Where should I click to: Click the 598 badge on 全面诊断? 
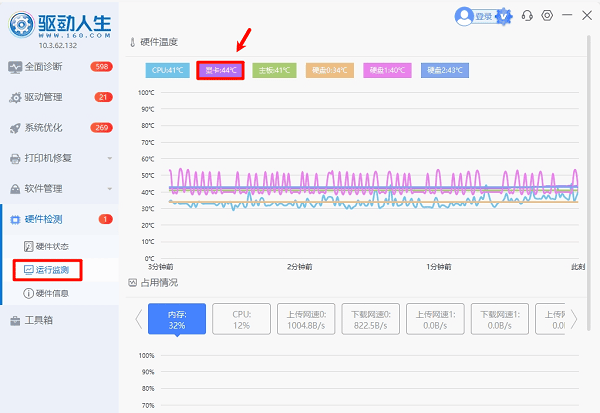tap(102, 67)
